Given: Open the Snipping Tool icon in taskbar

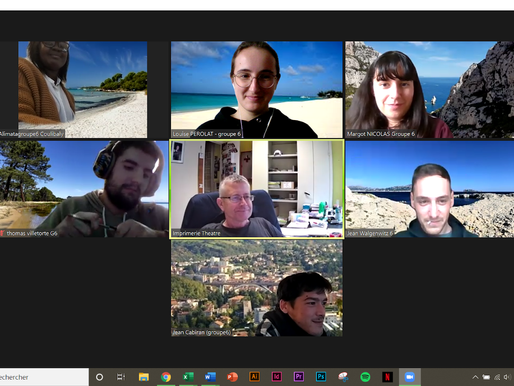Looking at the screenshot, I should pyautogui.click(x=343, y=377).
